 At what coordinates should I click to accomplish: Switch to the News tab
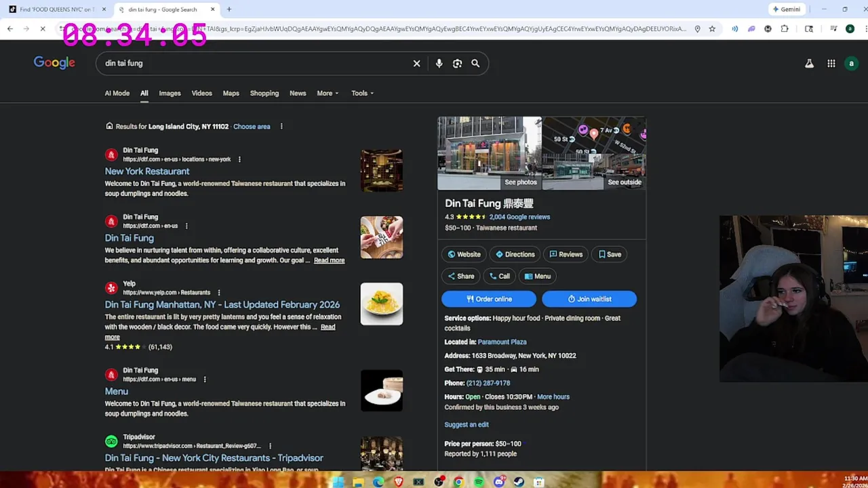pyautogui.click(x=298, y=93)
